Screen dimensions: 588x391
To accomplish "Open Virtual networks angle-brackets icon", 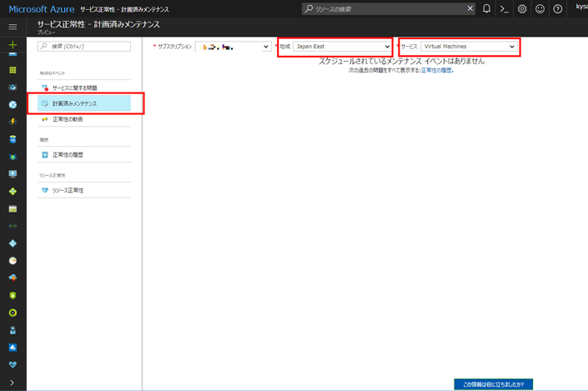I will (13, 226).
